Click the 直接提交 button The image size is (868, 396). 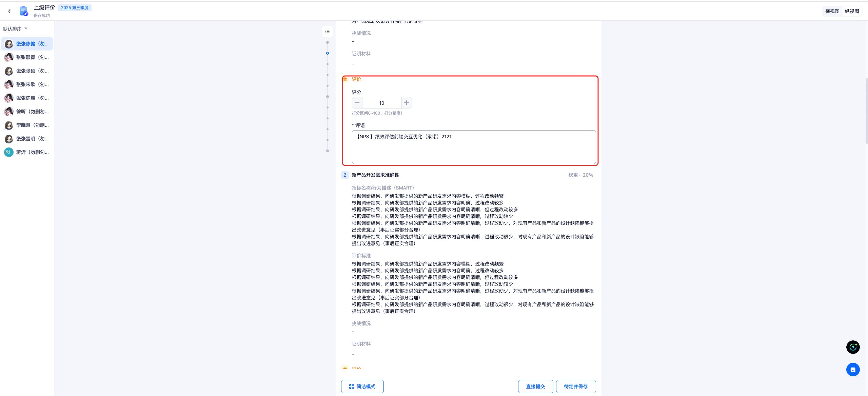point(535,387)
